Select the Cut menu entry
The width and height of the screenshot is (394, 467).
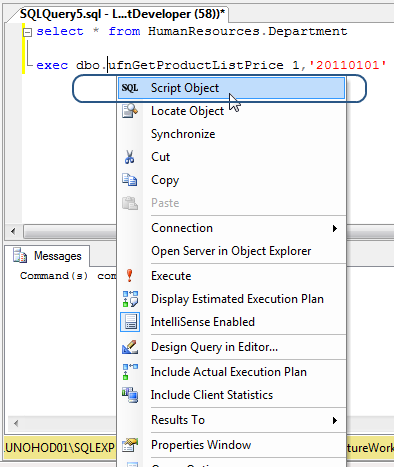click(231, 157)
